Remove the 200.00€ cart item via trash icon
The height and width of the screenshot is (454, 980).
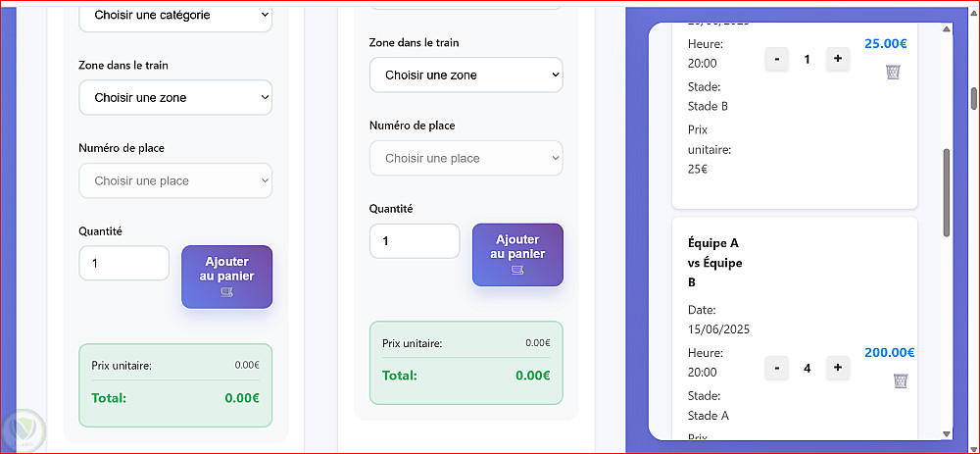pos(901,380)
